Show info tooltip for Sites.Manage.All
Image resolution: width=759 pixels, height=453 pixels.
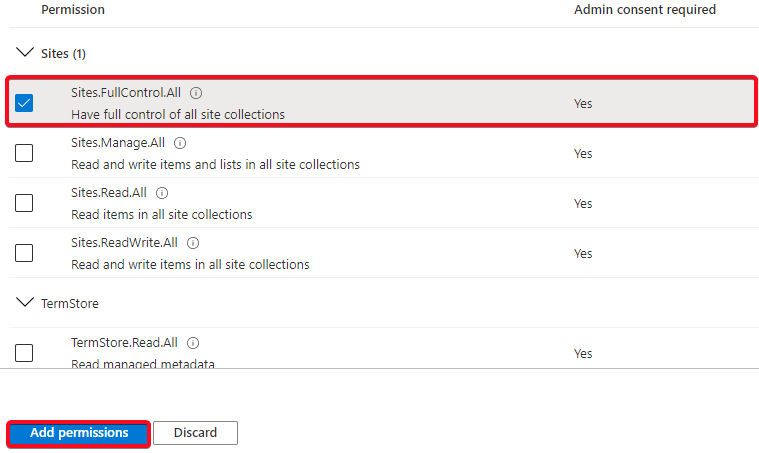(x=180, y=143)
